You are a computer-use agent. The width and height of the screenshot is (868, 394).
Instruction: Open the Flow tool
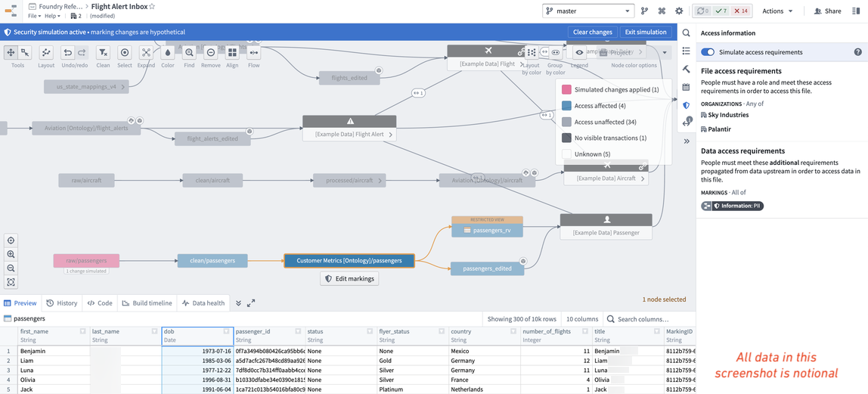pyautogui.click(x=253, y=53)
